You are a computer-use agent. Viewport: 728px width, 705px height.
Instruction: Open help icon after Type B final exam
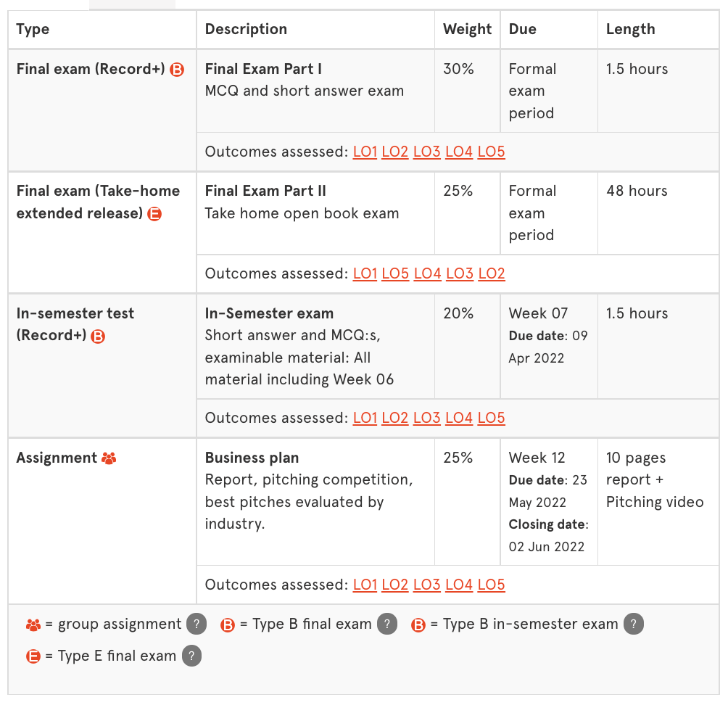point(387,624)
